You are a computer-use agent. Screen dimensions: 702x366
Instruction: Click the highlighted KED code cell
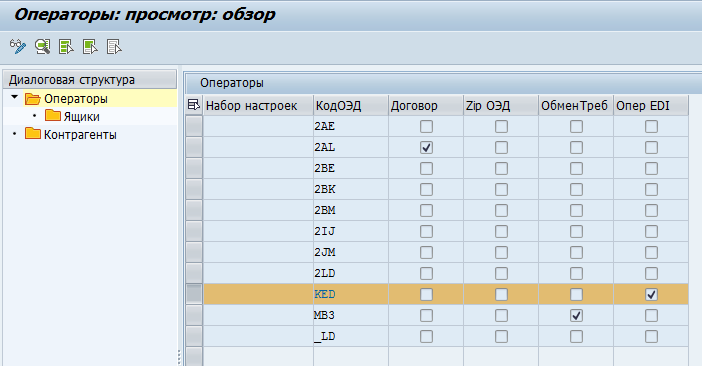point(351,294)
